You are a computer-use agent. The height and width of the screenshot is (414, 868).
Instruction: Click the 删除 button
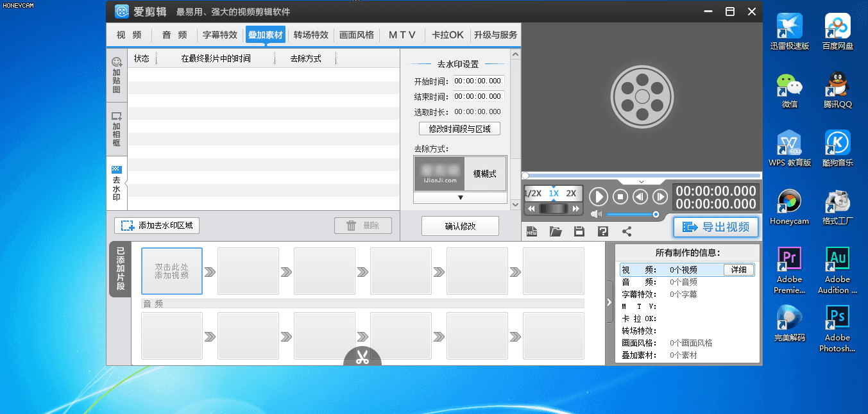[x=363, y=226]
